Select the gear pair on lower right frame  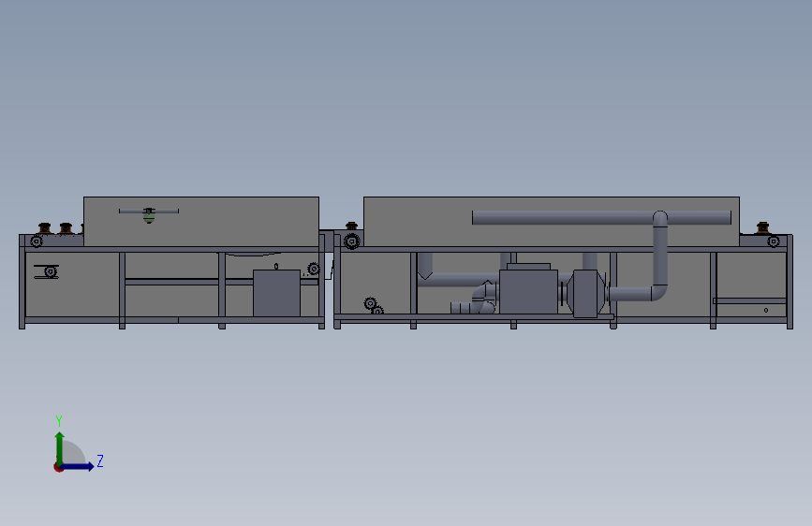click(x=374, y=306)
